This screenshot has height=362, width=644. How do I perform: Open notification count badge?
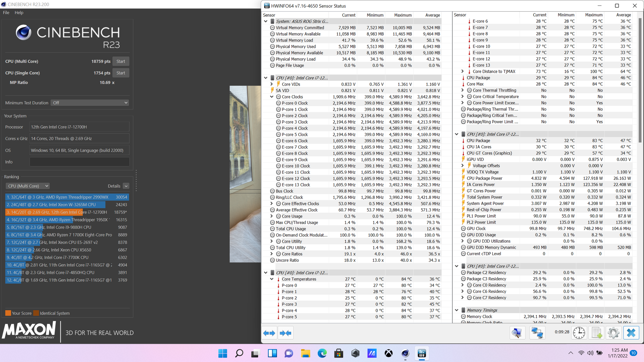[633, 353]
